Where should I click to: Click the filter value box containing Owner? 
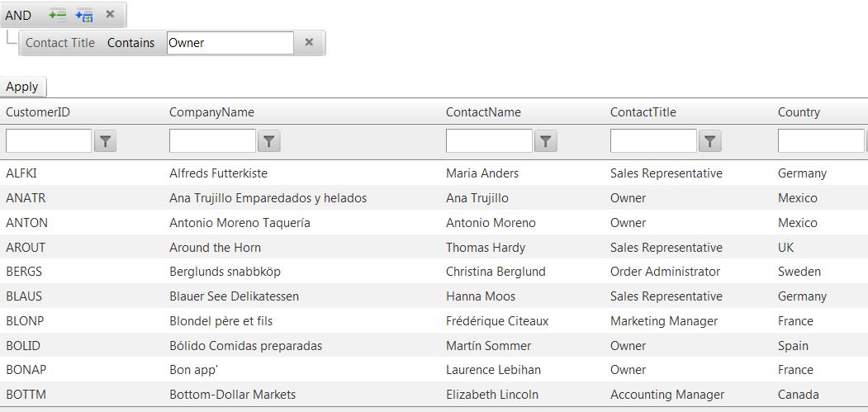[x=230, y=43]
